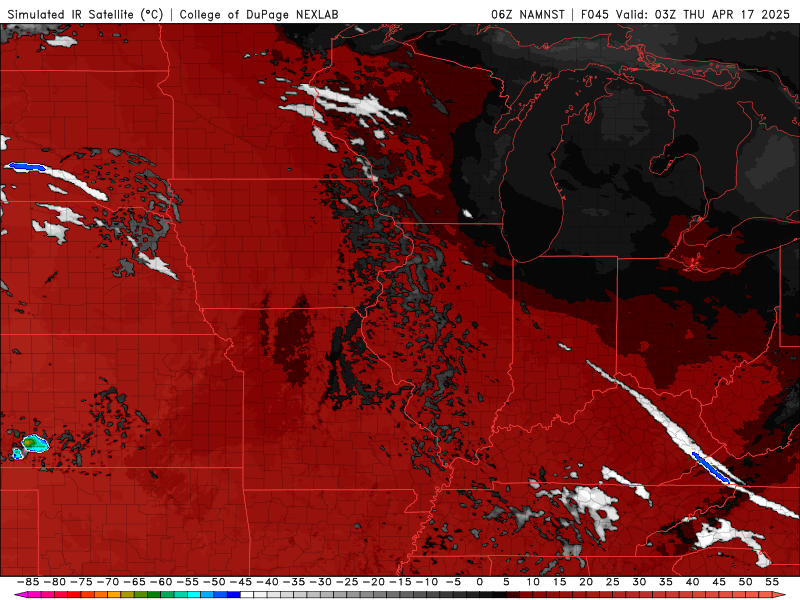Click the 40 colorbar label
800x600 pixels.
(x=692, y=582)
